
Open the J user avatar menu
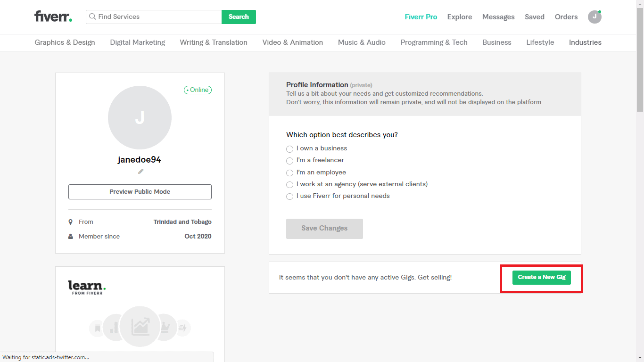[x=594, y=17]
